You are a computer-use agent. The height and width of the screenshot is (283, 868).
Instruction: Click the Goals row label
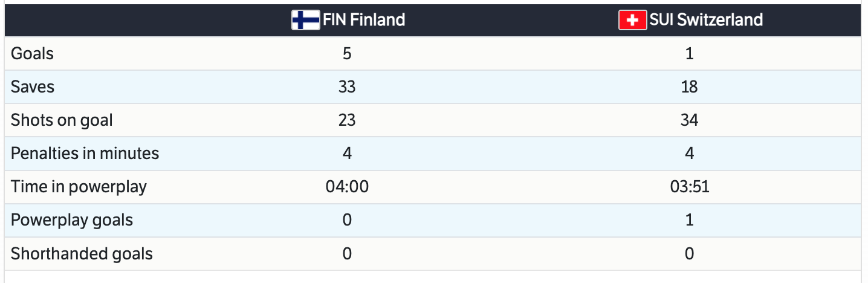32,54
